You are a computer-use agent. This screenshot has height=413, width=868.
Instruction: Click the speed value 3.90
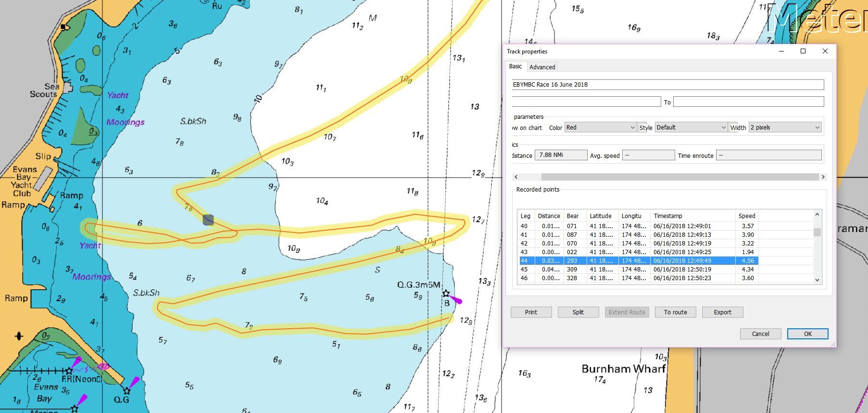point(748,235)
